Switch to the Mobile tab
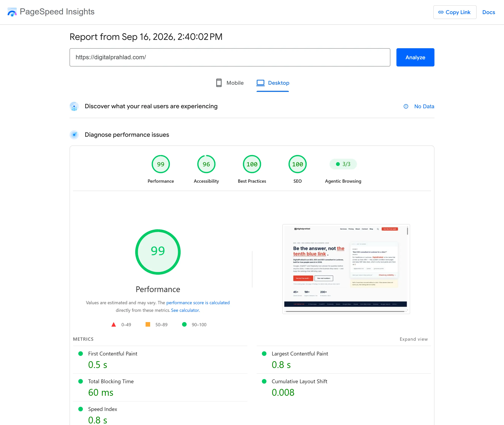 pyautogui.click(x=230, y=83)
